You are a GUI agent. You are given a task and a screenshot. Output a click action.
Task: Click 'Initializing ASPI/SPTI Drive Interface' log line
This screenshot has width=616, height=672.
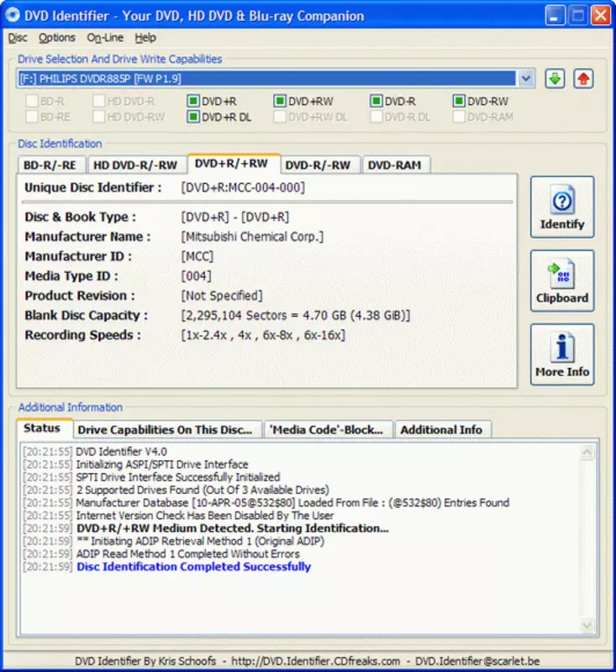click(162, 465)
